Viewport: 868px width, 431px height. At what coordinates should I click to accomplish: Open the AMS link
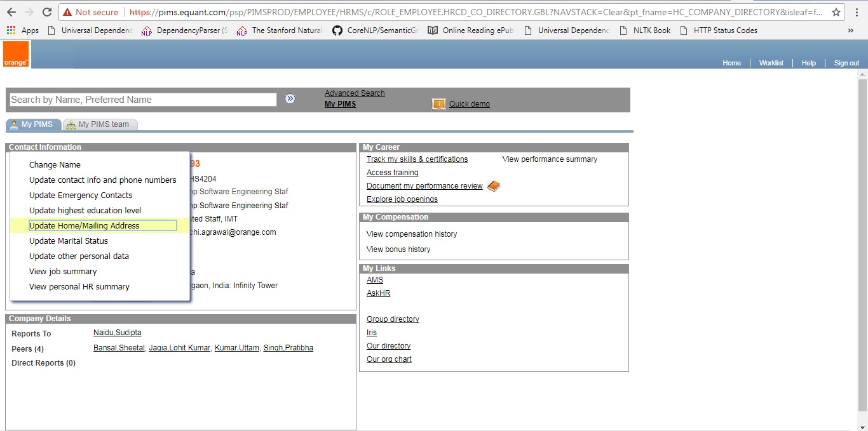375,280
